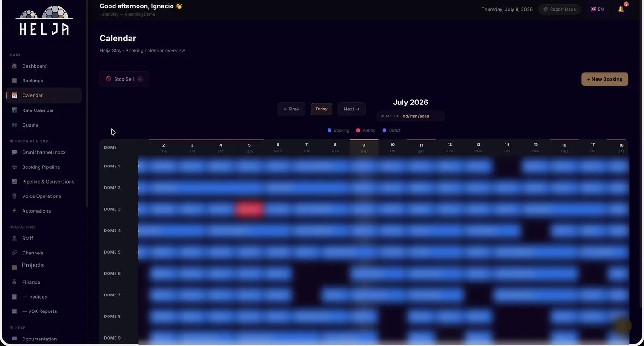Click the Projects folder icon
Image resolution: width=644 pixels, height=346 pixels.
(x=14, y=267)
